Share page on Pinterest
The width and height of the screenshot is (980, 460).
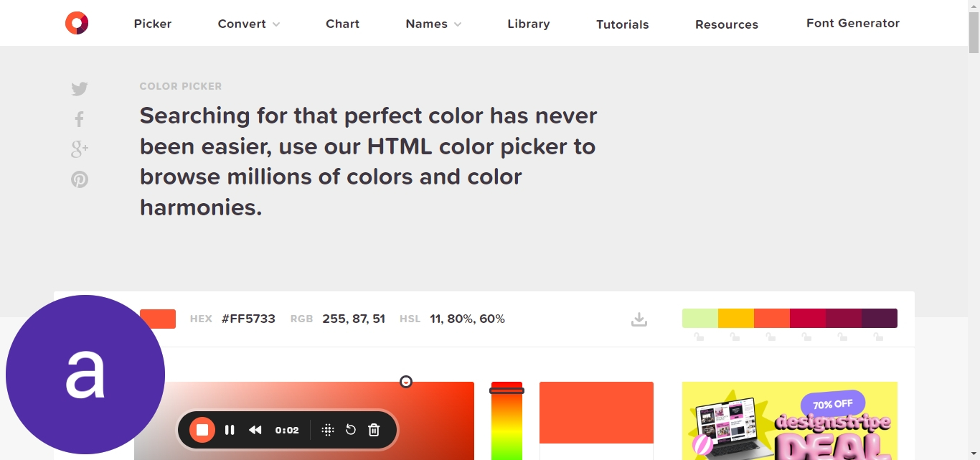80,179
